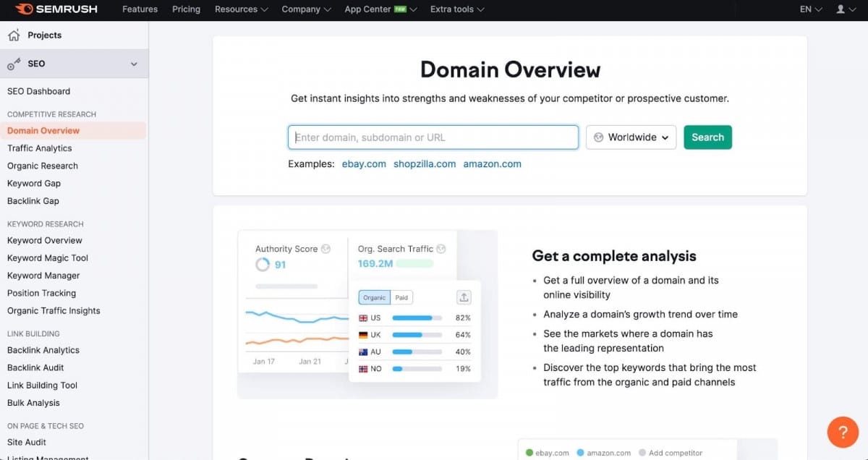Image resolution: width=868 pixels, height=460 pixels.
Task: Click the domain entry field
Action: pyautogui.click(x=433, y=137)
